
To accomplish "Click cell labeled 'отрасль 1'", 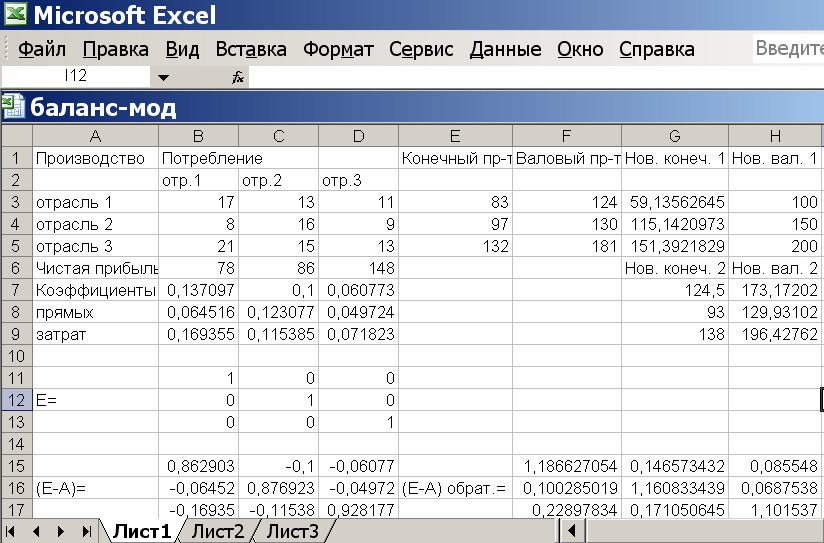I will 95,202.
